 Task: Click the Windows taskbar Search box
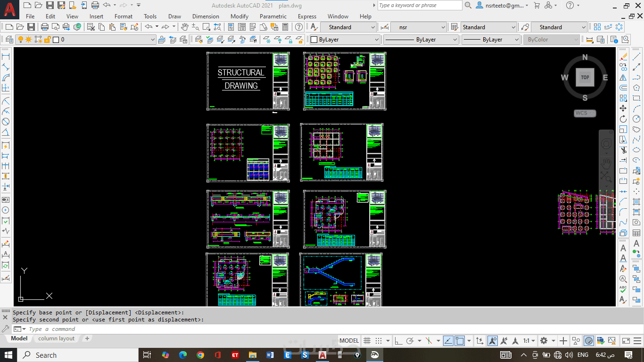coord(78,355)
